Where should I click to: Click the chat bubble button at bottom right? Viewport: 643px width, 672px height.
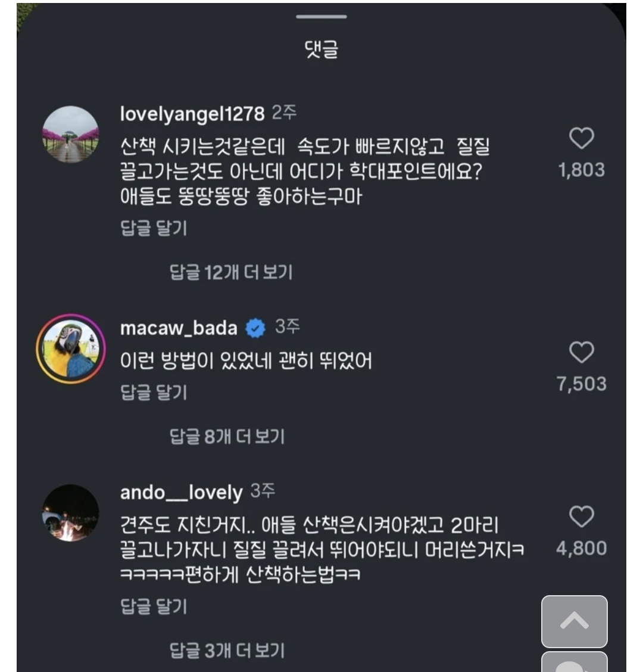(x=574, y=661)
